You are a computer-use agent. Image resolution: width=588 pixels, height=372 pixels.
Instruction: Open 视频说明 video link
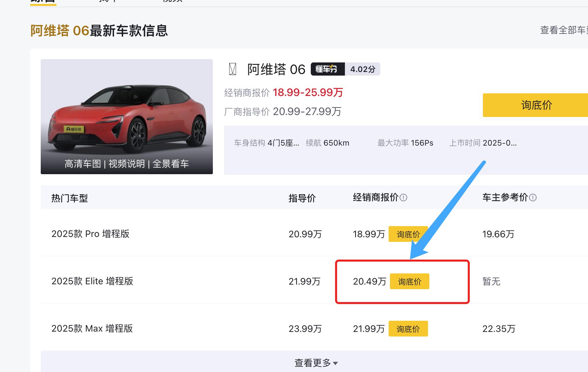coord(127,164)
